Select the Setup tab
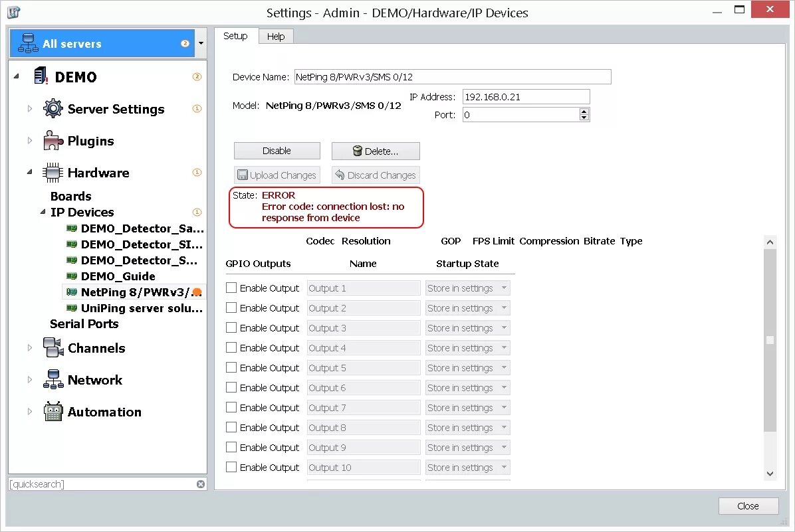795x532 pixels. (x=236, y=36)
